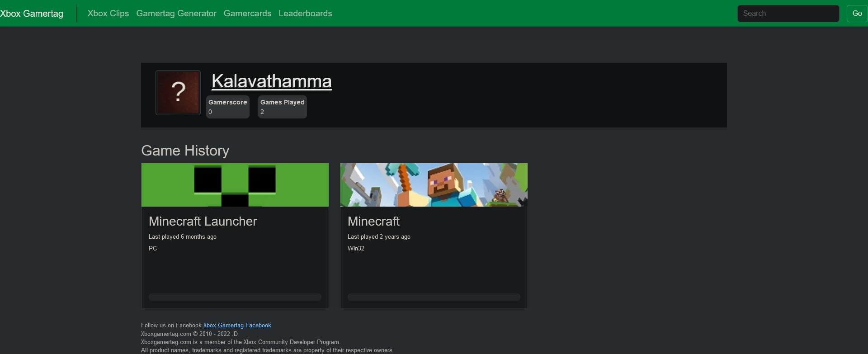
Task: Focus the Search input field
Action: [x=788, y=14]
